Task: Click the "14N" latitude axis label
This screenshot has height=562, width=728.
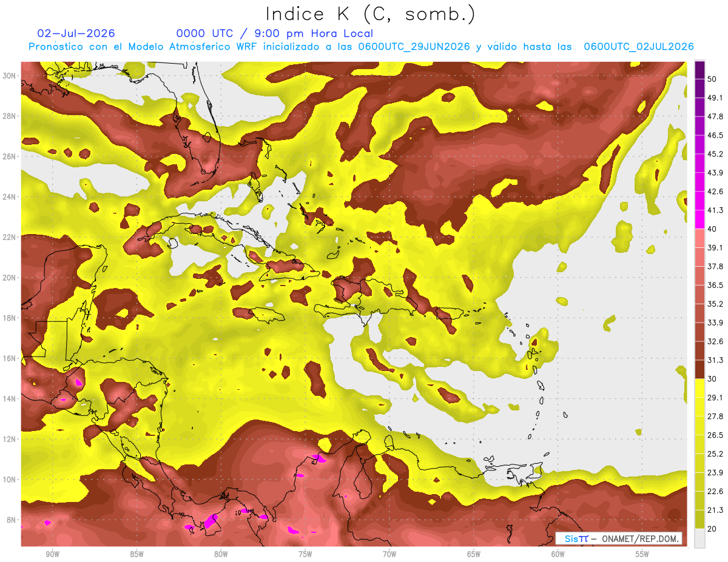Action: point(9,398)
